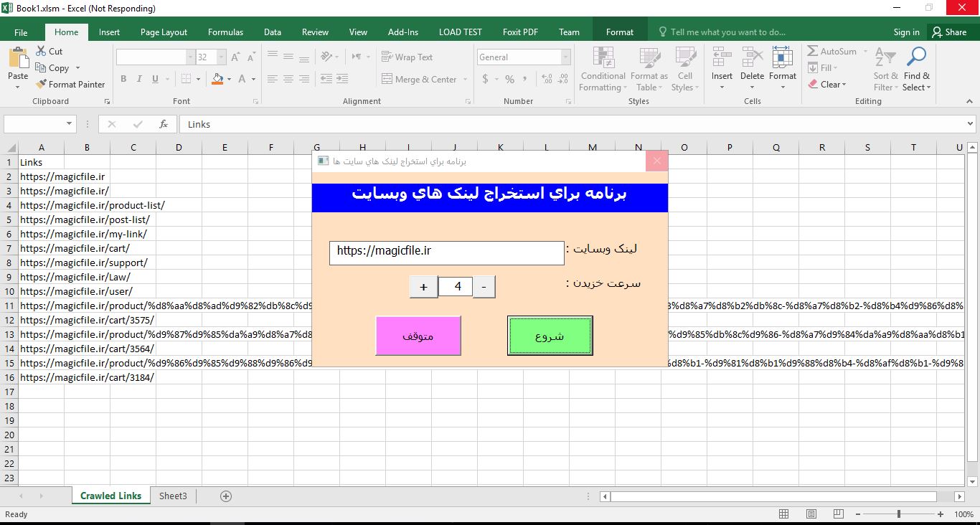Click the Orientation text angle icon
Image resolution: width=980 pixels, height=525 pixels.
[x=326, y=57]
